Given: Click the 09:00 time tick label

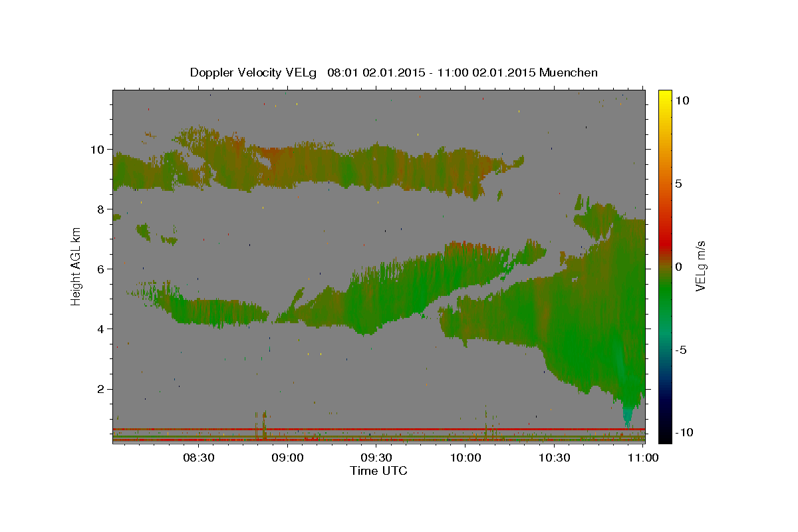Looking at the screenshot, I should (288, 458).
